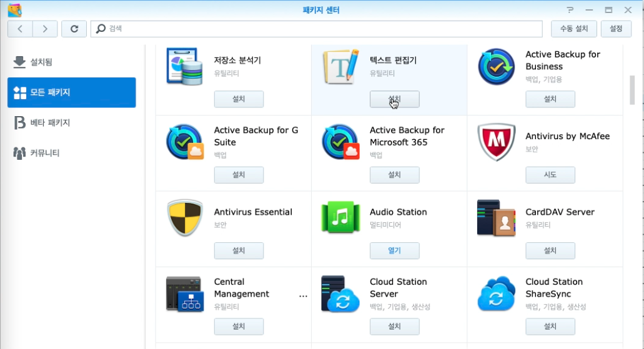Select the Cloud Station ShareSync cloud icon
Screen dimensions: 644x349
coord(496,294)
